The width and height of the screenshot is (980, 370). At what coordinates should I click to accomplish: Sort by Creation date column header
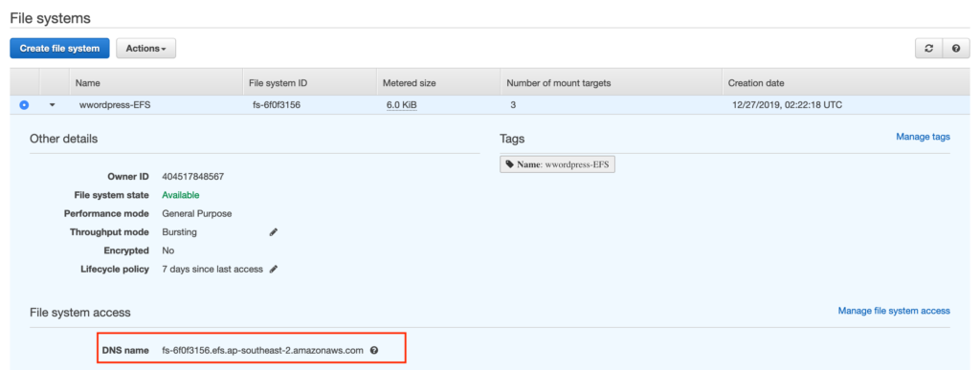click(756, 83)
